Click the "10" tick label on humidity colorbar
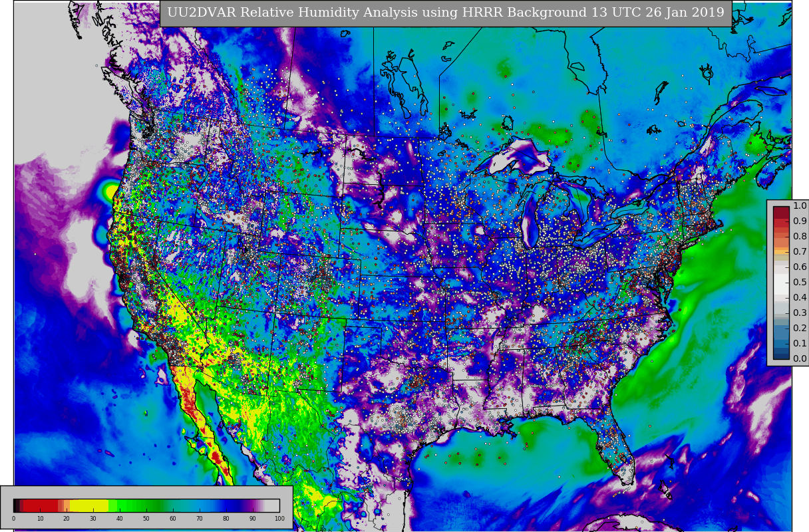Viewport: 809px width, 532px height. [x=40, y=519]
